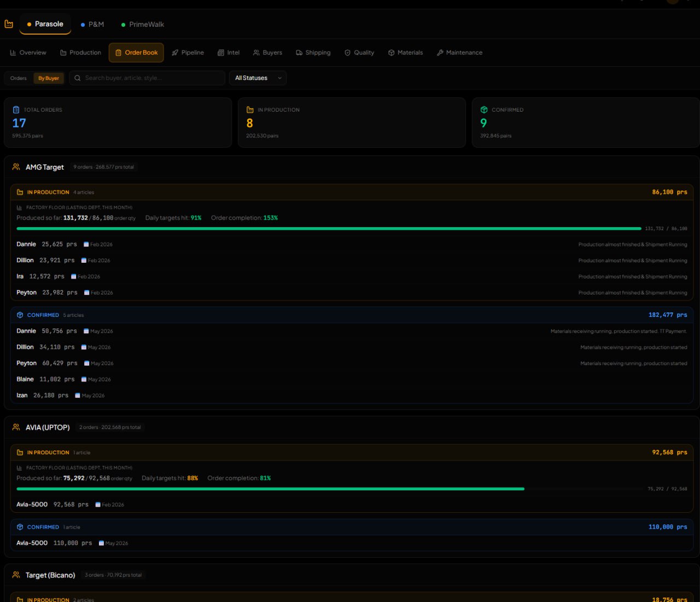Select the By Buyer view toggle
The image size is (700, 602).
[49, 78]
